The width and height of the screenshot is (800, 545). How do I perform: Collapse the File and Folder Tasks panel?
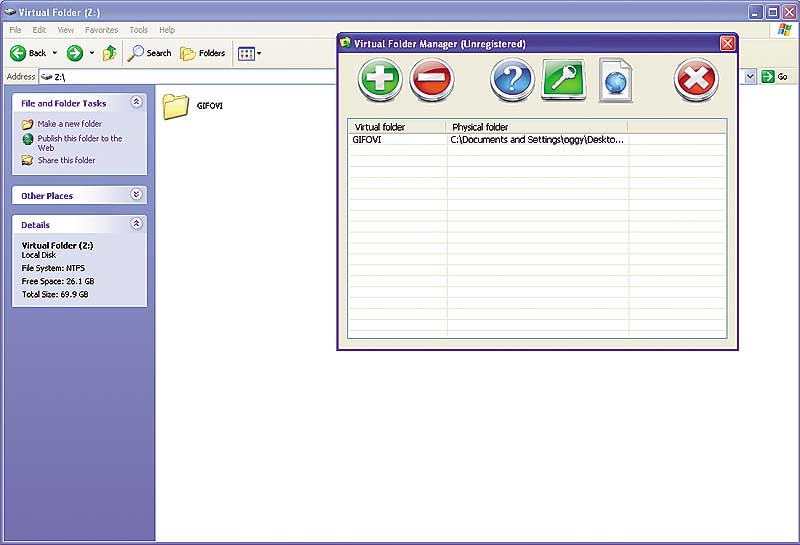pos(136,102)
